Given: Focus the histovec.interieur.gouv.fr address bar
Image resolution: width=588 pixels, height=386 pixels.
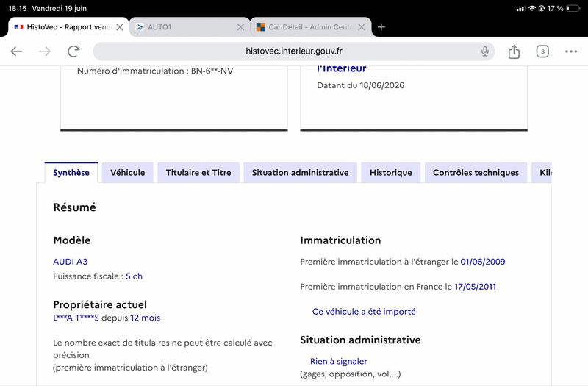Looking at the screenshot, I should (293, 51).
